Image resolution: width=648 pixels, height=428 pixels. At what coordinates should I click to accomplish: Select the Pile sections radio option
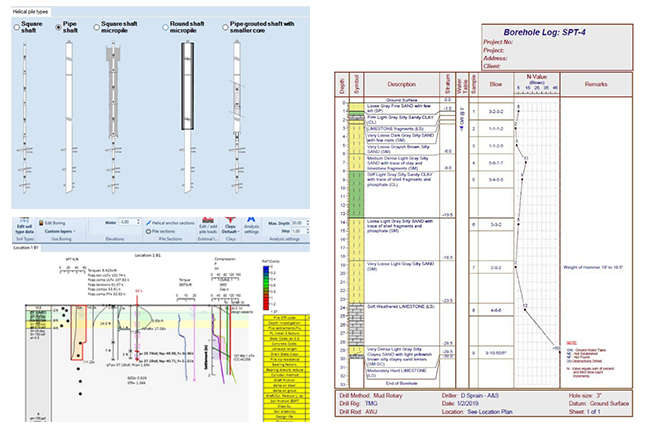(x=149, y=231)
